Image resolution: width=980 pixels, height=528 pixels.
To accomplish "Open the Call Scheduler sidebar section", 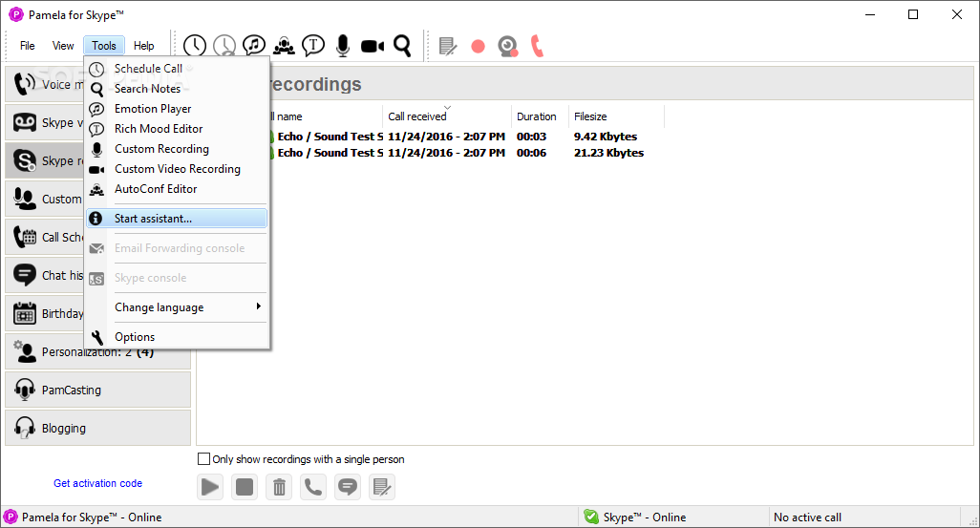I will [x=45, y=238].
